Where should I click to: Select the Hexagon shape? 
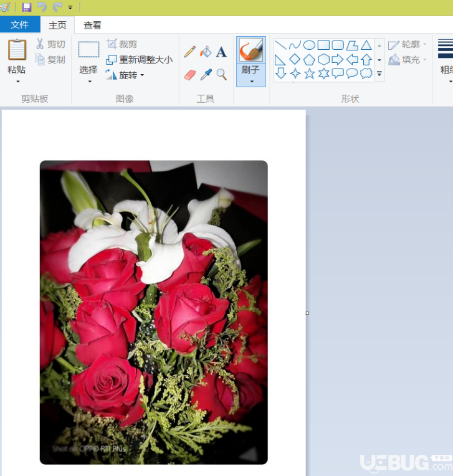(323, 60)
